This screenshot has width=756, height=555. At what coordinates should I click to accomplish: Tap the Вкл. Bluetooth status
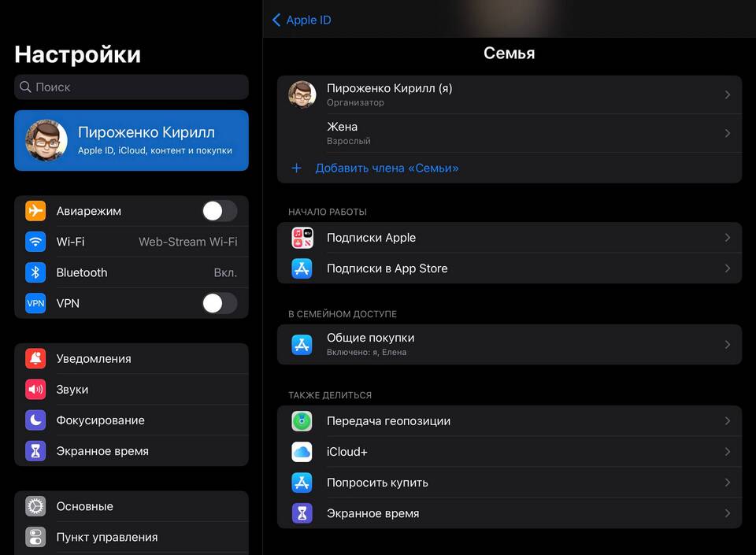[225, 272]
